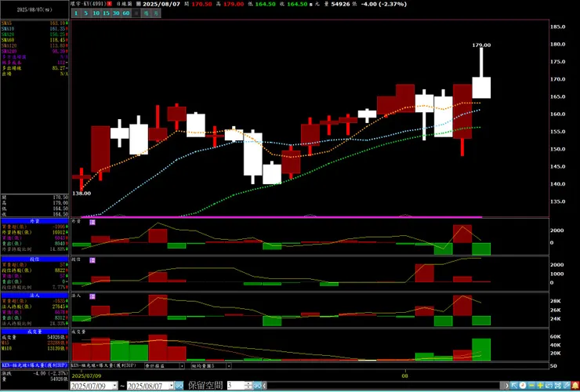The image size is (580, 392).
Task: Click the SMA60 value 118.45
Action: point(58,40)
